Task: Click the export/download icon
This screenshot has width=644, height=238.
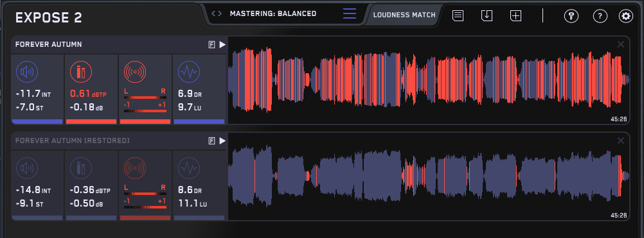Action: point(487,16)
